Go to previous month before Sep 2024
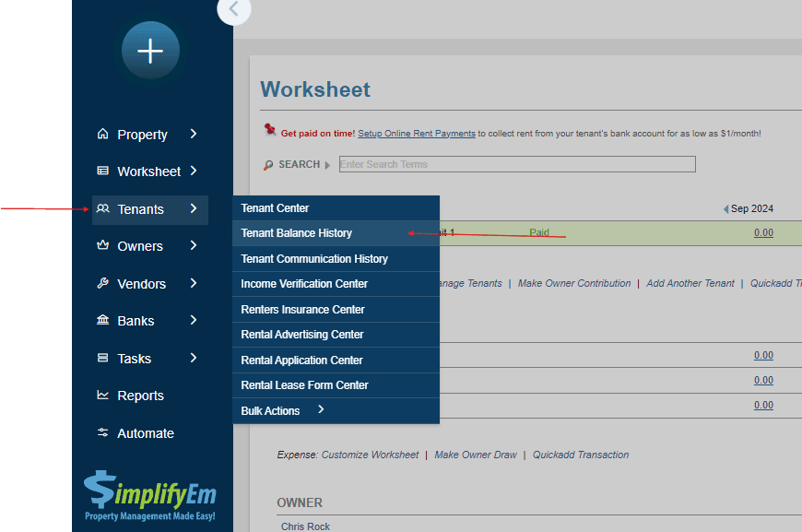The image size is (802, 532). point(725,209)
